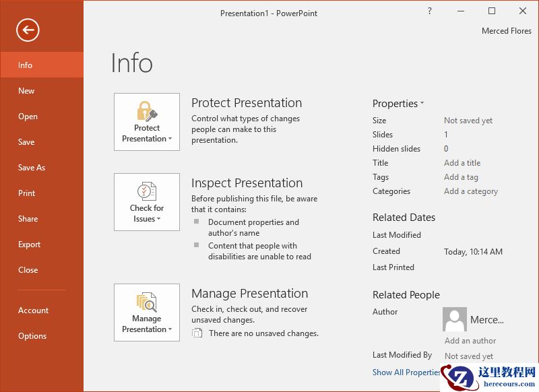539x392 pixels.
Task: Click the Not saved yet size value
Action: point(468,121)
